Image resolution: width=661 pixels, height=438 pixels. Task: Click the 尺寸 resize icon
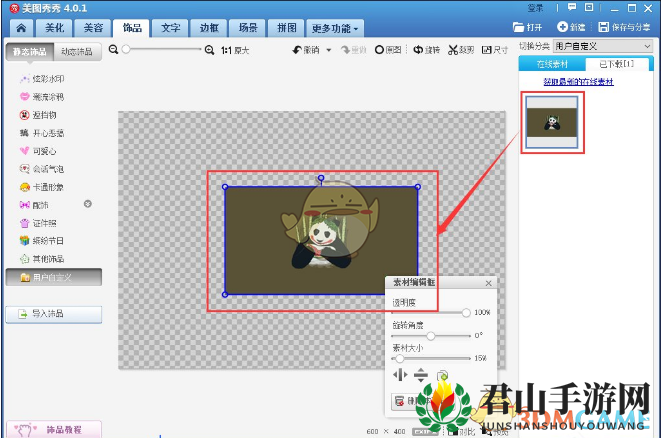pyautogui.click(x=486, y=50)
